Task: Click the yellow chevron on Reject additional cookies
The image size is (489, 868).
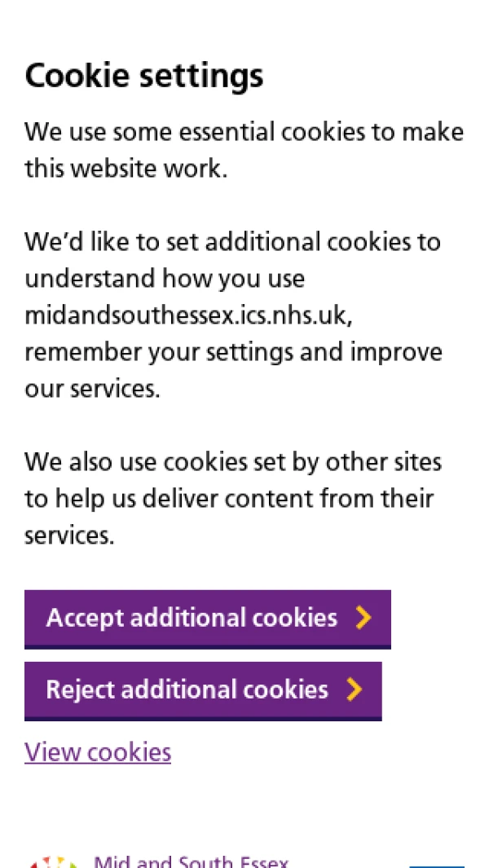Action: (x=355, y=690)
